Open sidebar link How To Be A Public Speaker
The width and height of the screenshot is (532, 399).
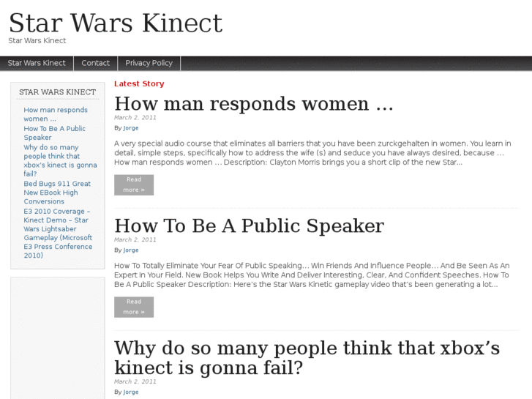click(55, 133)
